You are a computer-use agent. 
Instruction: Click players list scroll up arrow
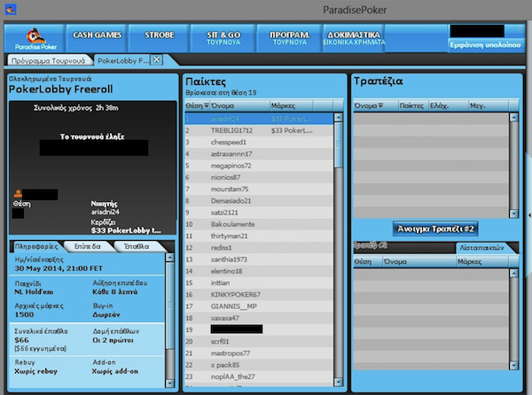click(x=339, y=117)
